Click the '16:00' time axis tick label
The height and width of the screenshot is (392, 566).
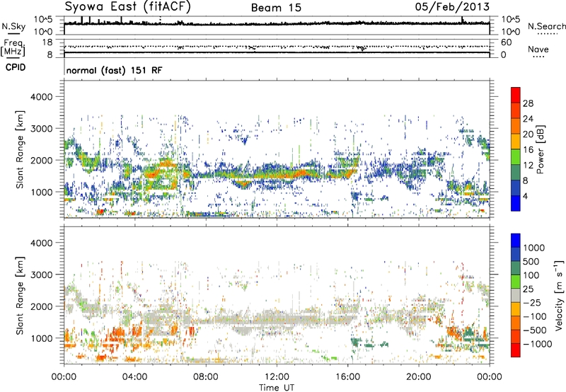[x=347, y=377]
